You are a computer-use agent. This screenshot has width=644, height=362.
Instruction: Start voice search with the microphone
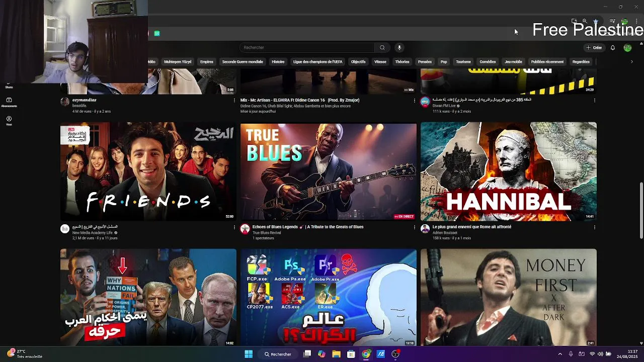[x=399, y=48]
